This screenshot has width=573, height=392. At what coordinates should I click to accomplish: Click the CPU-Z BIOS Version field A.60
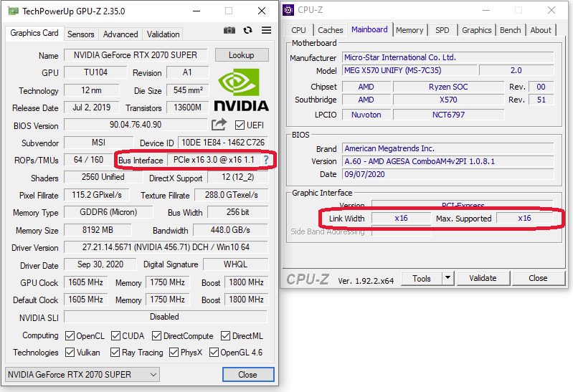pos(448,161)
